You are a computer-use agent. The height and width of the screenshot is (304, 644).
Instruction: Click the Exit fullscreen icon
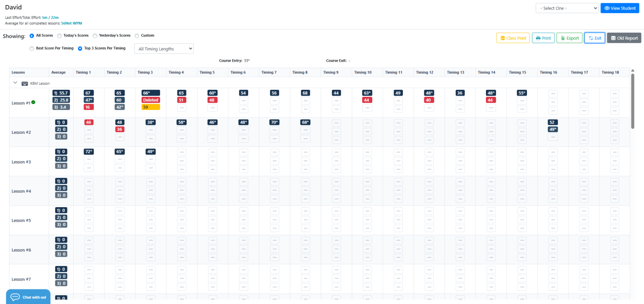pos(591,38)
